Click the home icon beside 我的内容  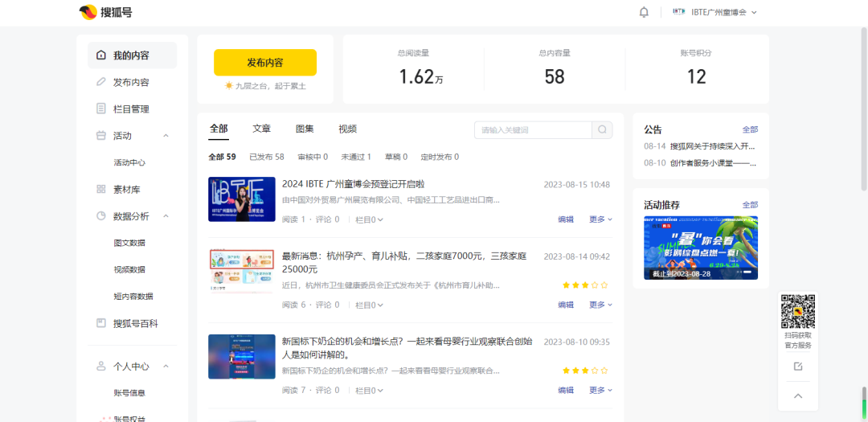click(100, 55)
